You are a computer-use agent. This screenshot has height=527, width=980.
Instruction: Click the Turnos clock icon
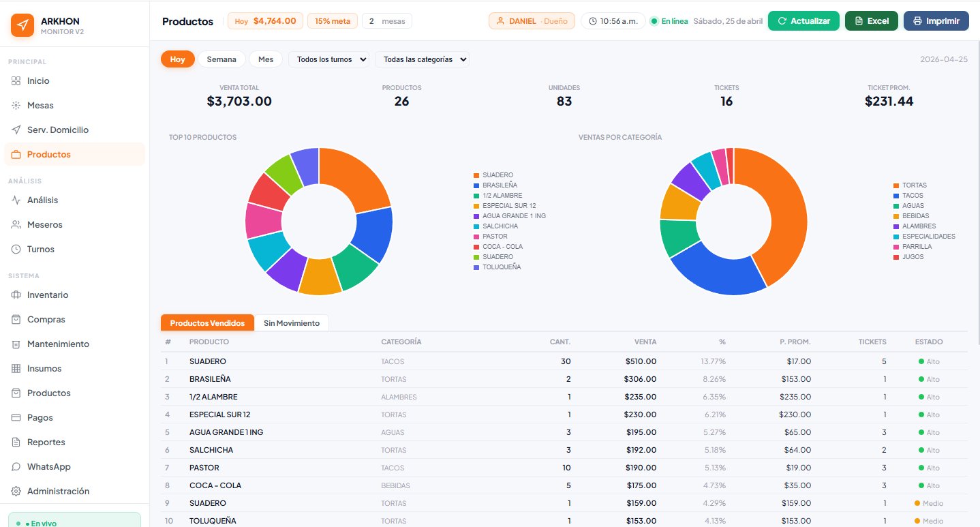point(16,250)
